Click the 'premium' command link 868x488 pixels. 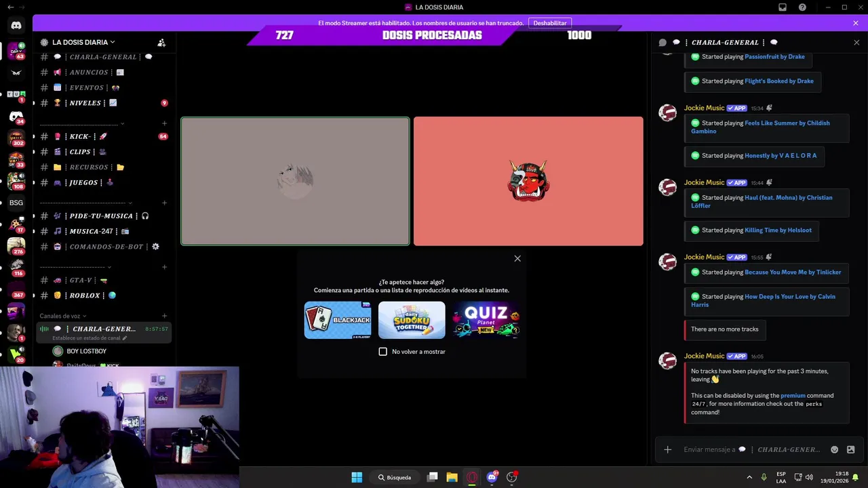coord(793,396)
